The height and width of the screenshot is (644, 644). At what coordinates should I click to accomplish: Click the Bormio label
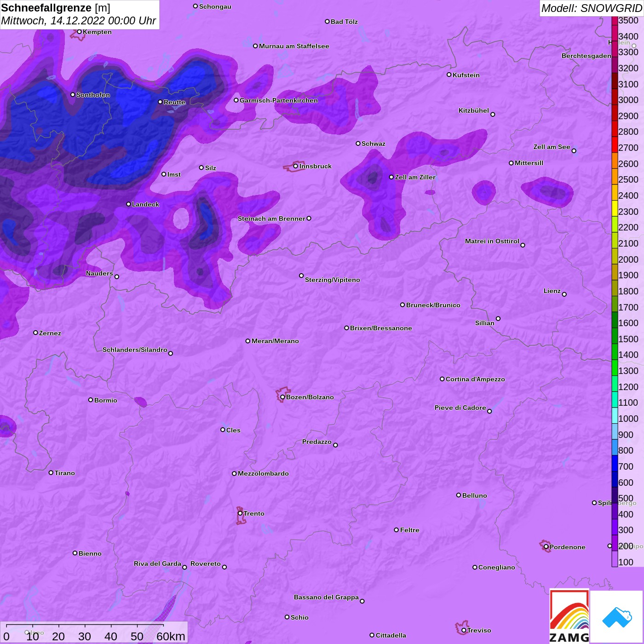click(106, 400)
